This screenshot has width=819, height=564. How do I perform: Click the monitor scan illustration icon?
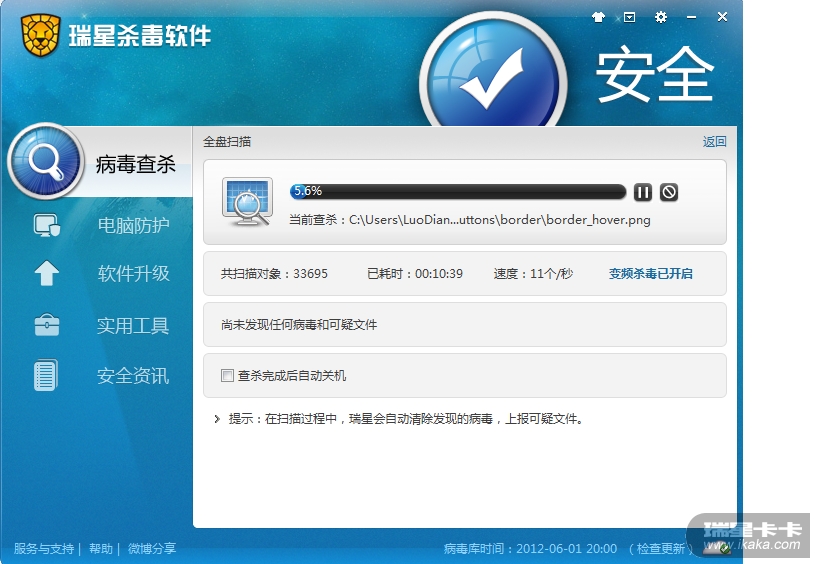(247, 202)
